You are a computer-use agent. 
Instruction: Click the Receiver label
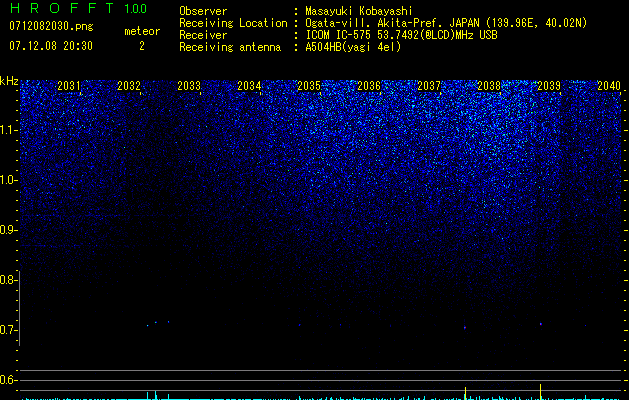203,36
